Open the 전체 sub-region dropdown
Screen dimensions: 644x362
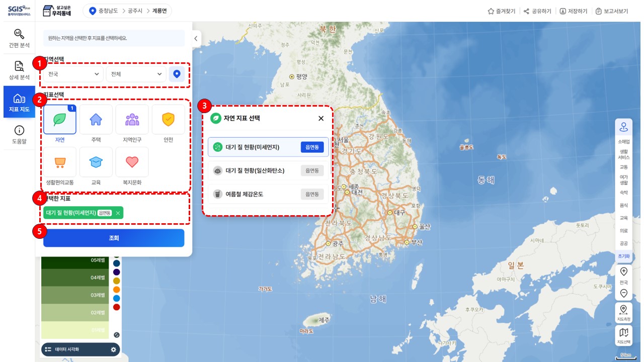coord(136,74)
